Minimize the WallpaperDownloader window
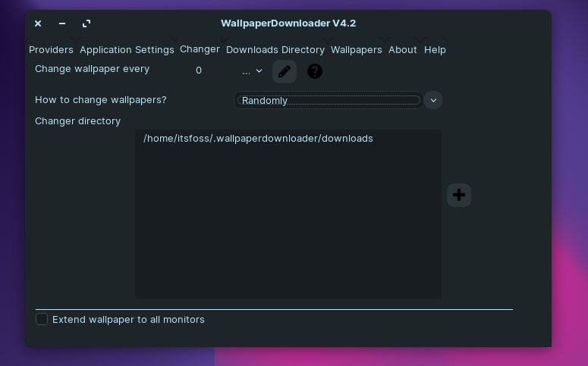The width and height of the screenshot is (588, 366). 62,23
